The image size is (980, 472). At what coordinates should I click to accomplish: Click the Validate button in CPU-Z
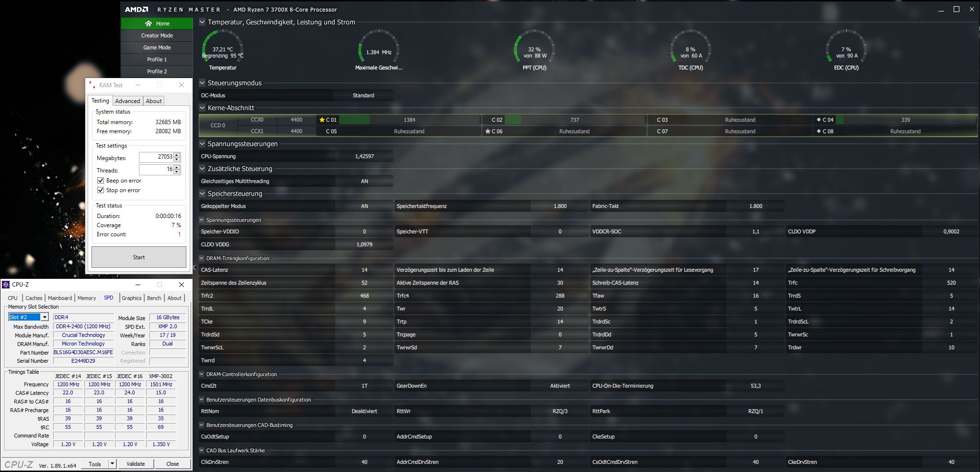pyautogui.click(x=136, y=464)
